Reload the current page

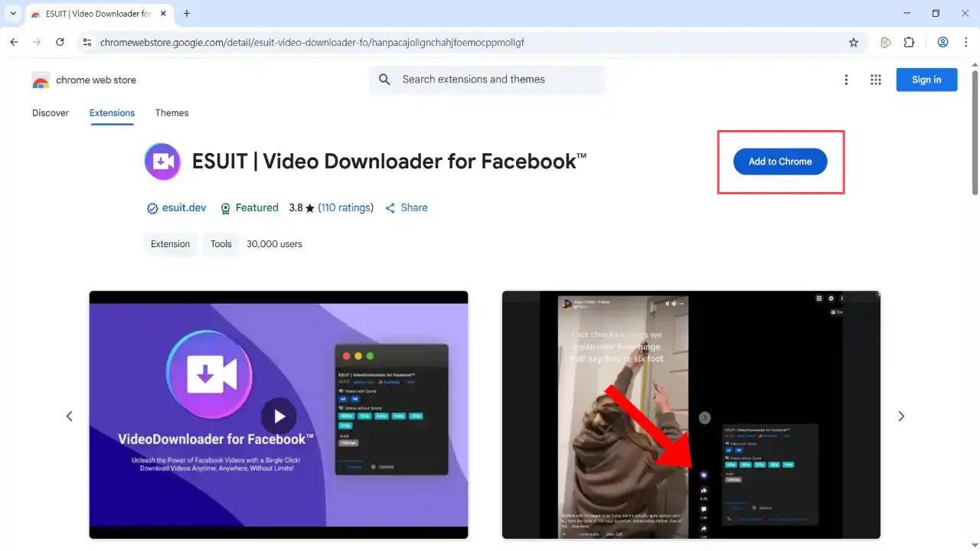[x=60, y=43]
